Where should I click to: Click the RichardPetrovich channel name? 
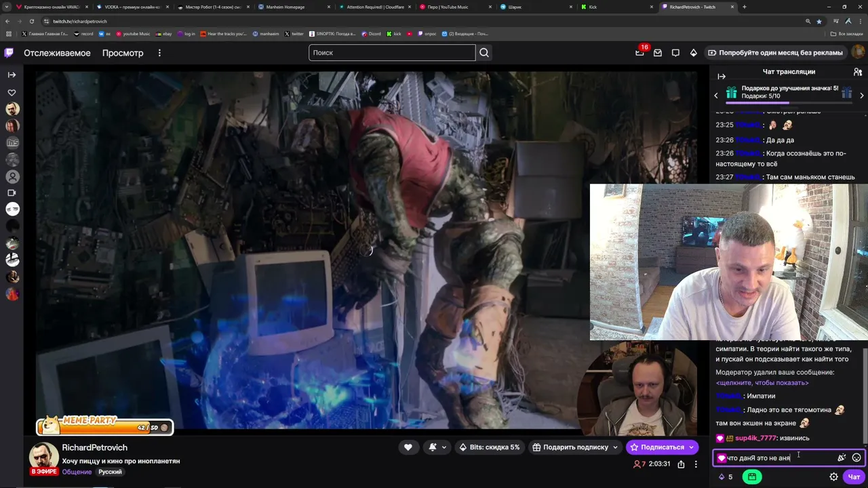point(94,448)
